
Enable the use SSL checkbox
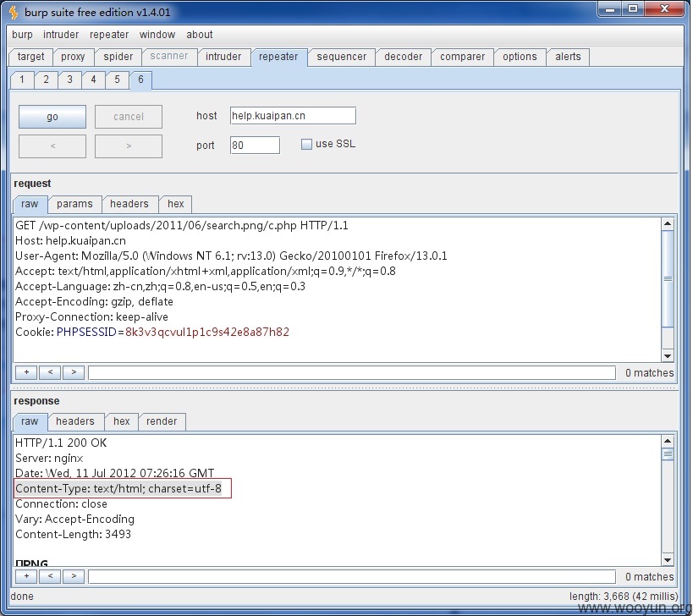point(306,144)
